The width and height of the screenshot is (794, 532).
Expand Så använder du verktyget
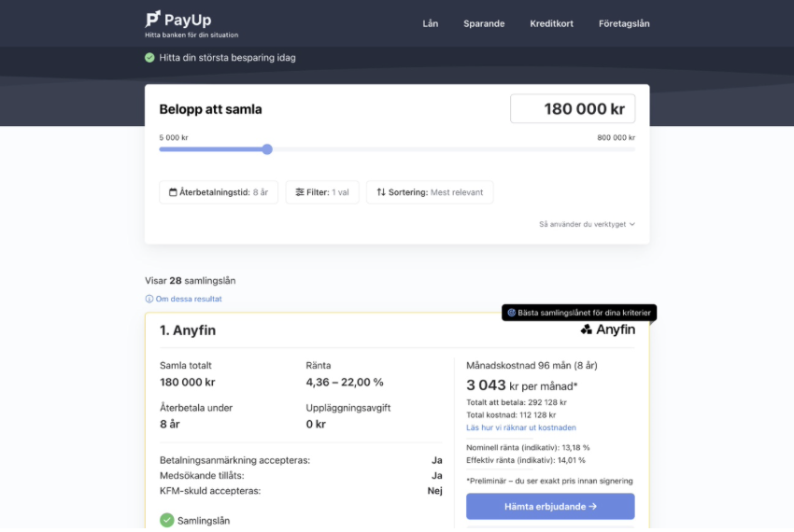(587, 224)
